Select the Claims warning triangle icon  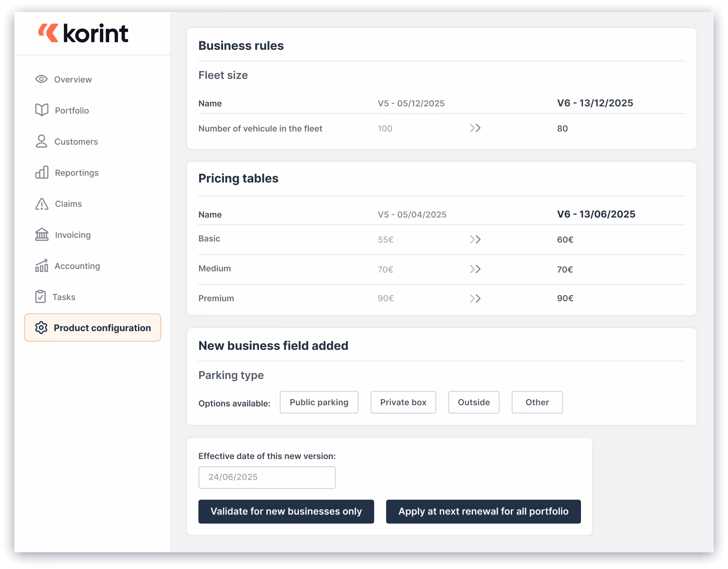pyautogui.click(x=41, y=203)
